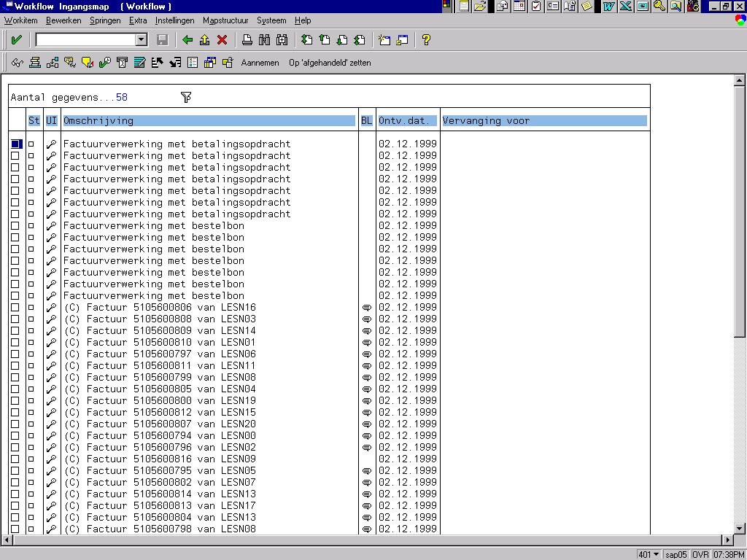This screenshot has height=560, width=747.
Task: Check the box for Factuur 5105600798
Action: tap(15, 529)
